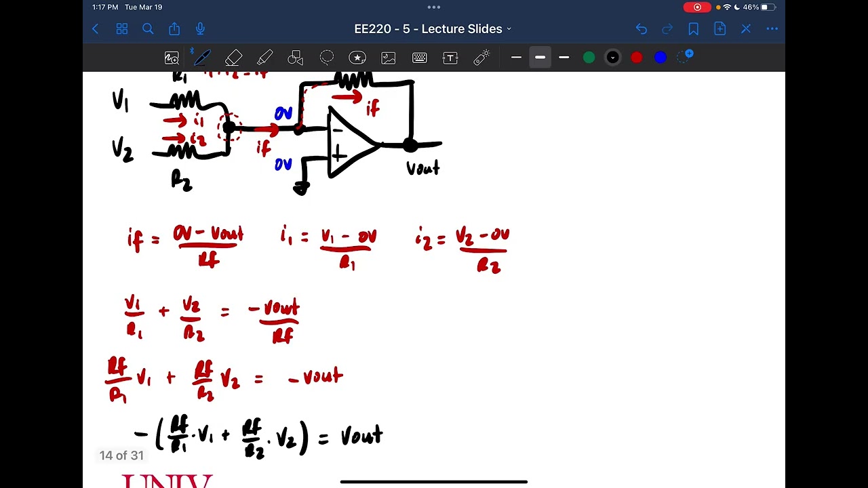Choose the Lasso selection tool
Viewport: 868px width, 488px height.
coord(327,58)
